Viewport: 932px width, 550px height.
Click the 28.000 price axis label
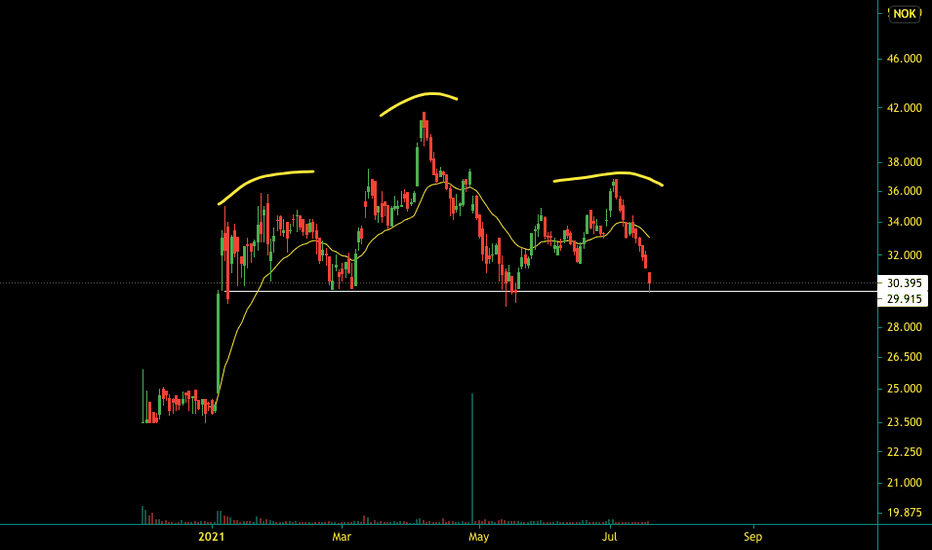coord(904,327)
